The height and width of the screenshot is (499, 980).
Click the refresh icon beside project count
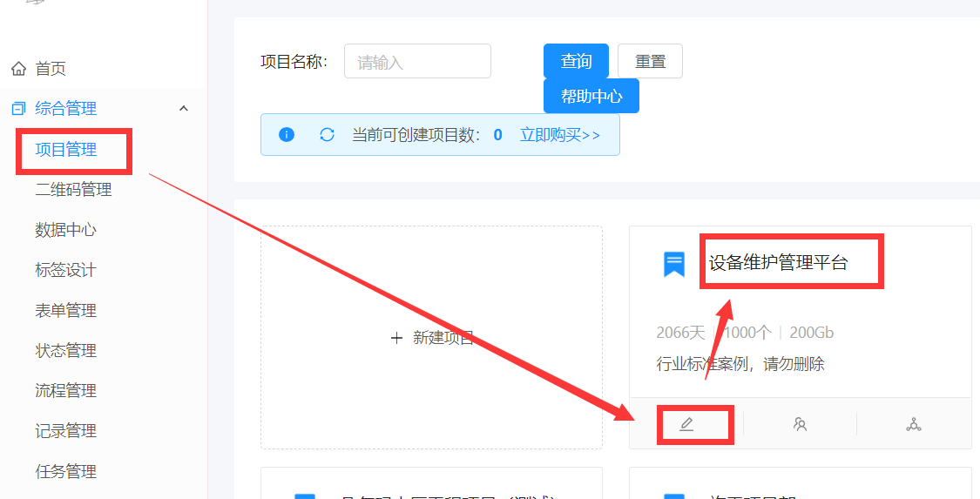[327, 135]
